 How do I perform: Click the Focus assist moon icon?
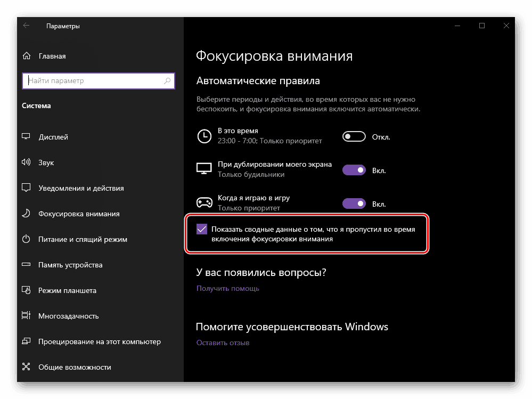26,214
